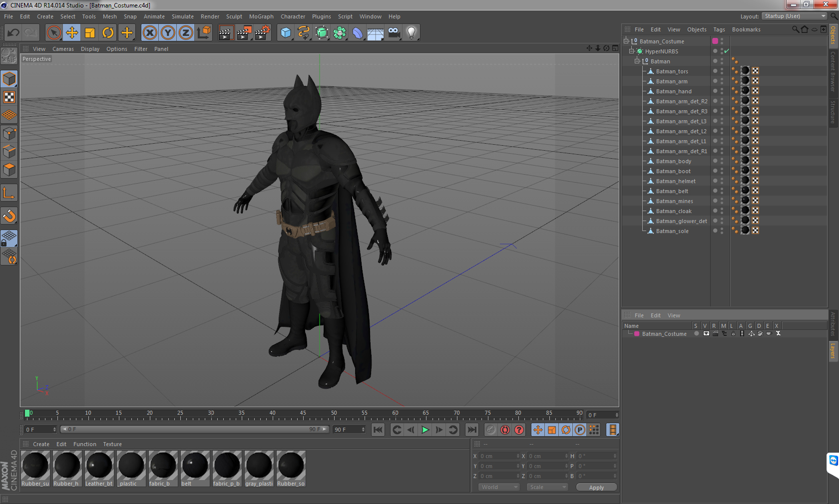Open the spline pen tools icon

pyautogui.click(x=304, y=33)
